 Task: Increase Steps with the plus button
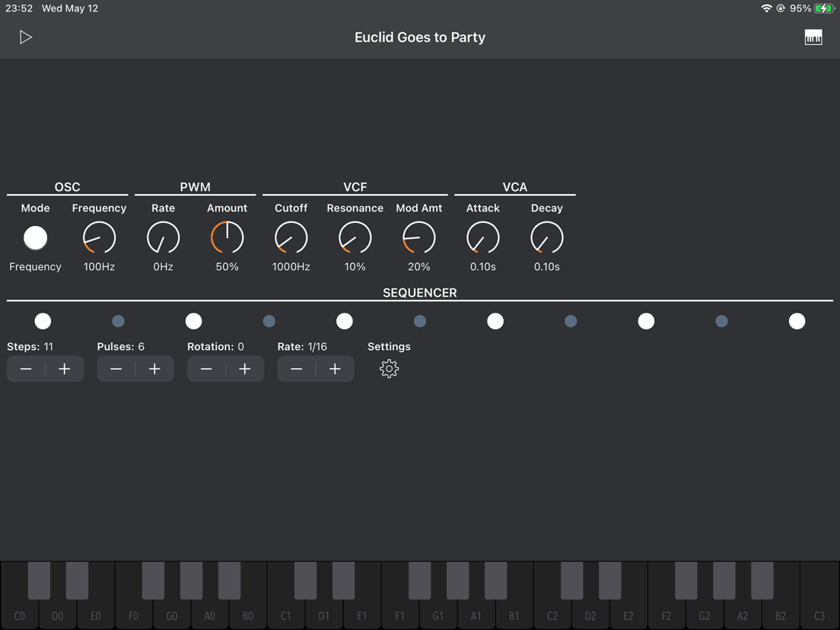64,368
